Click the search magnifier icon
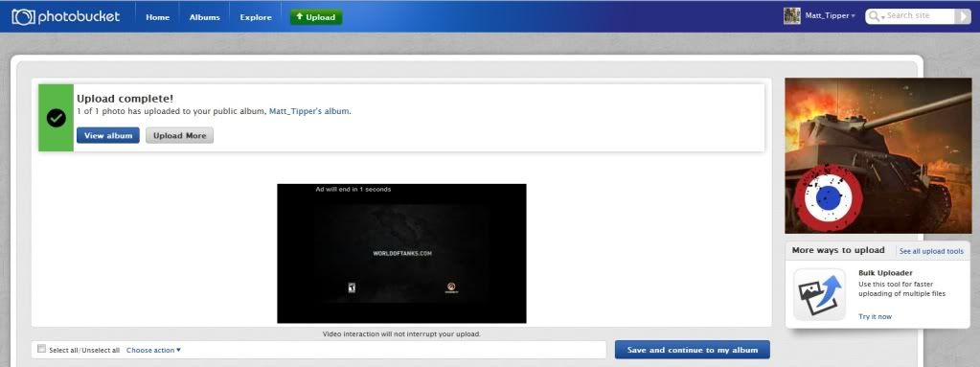 click(874, 16)
